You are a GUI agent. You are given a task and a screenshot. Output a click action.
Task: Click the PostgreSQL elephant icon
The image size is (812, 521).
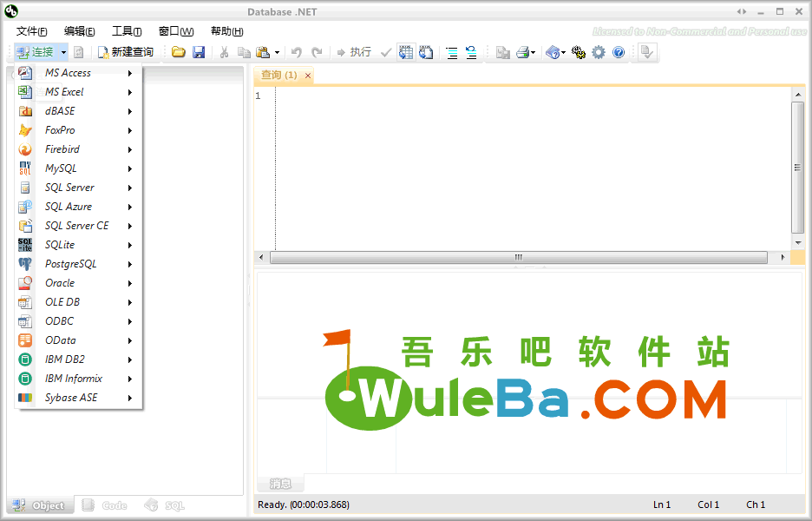[25, 264]
